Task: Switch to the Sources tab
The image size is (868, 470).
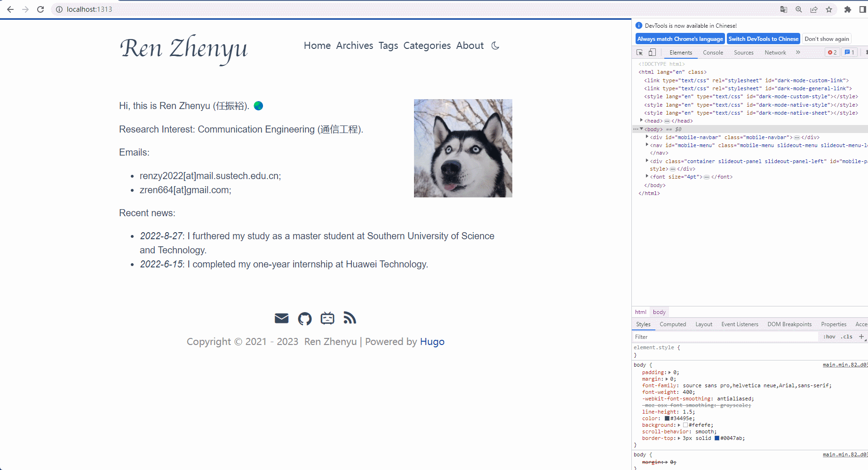Action: pyautogui.click(x=744, y=53)
